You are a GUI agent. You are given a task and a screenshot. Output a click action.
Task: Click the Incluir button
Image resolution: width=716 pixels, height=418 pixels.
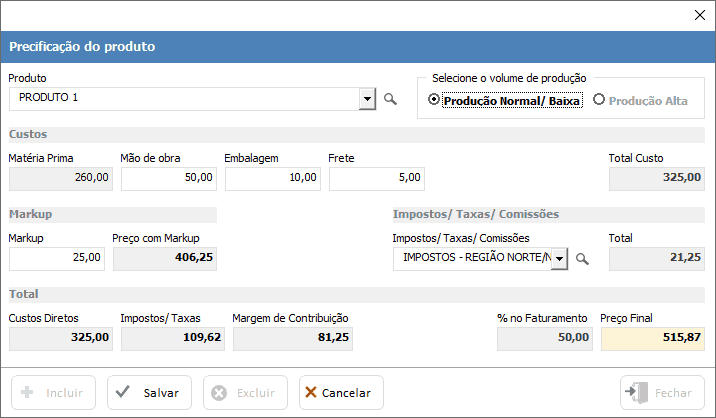coord(53,392)
